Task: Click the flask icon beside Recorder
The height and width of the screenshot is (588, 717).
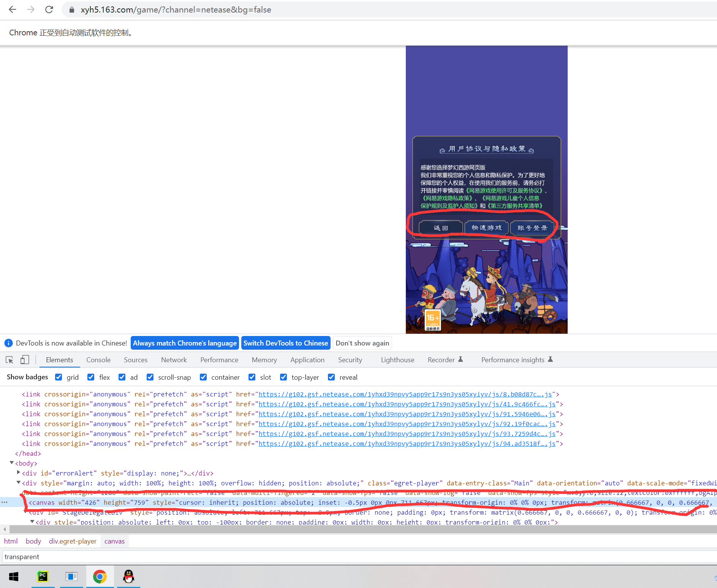Action: point(461,359)
